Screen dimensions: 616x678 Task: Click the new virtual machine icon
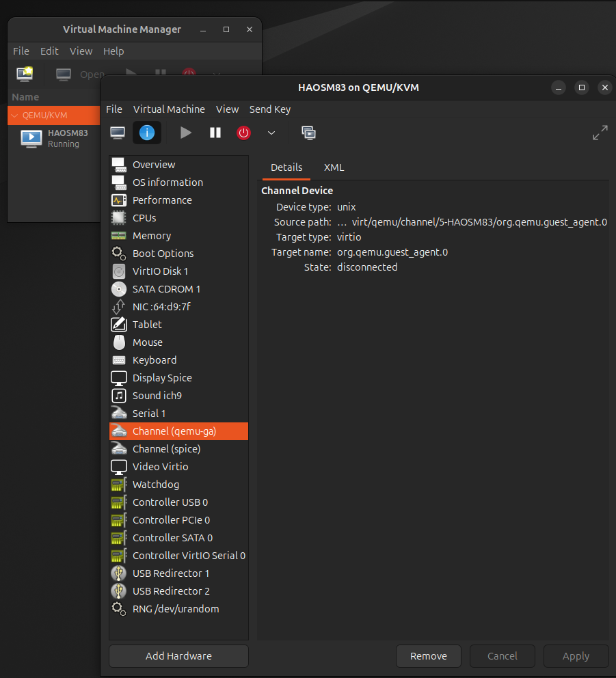pyautogui.click(x=25, y=74)
